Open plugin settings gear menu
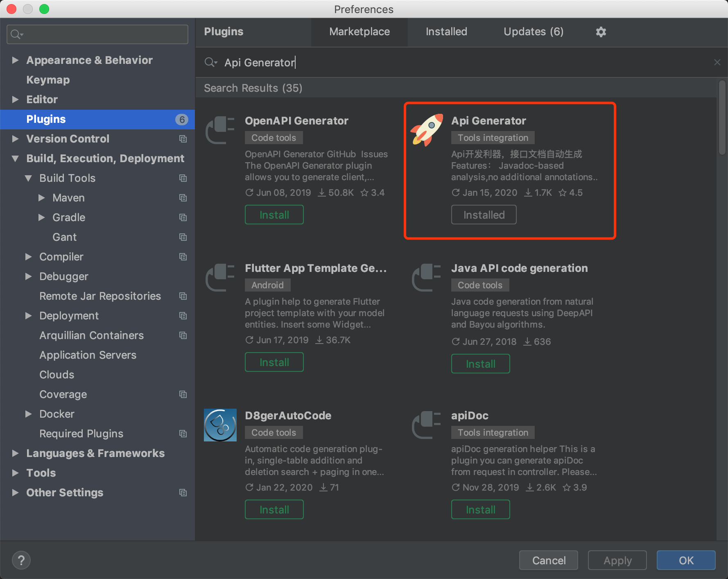Image resolution: width=728 pixels, height=579 pixels. 601,32
